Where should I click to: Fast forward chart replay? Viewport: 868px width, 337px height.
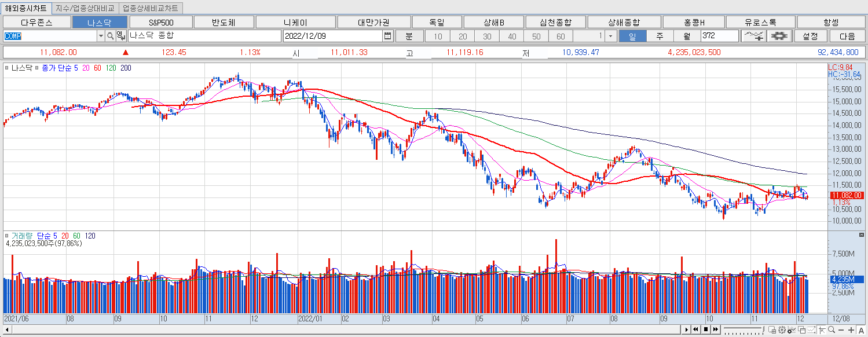click(716, 330)
